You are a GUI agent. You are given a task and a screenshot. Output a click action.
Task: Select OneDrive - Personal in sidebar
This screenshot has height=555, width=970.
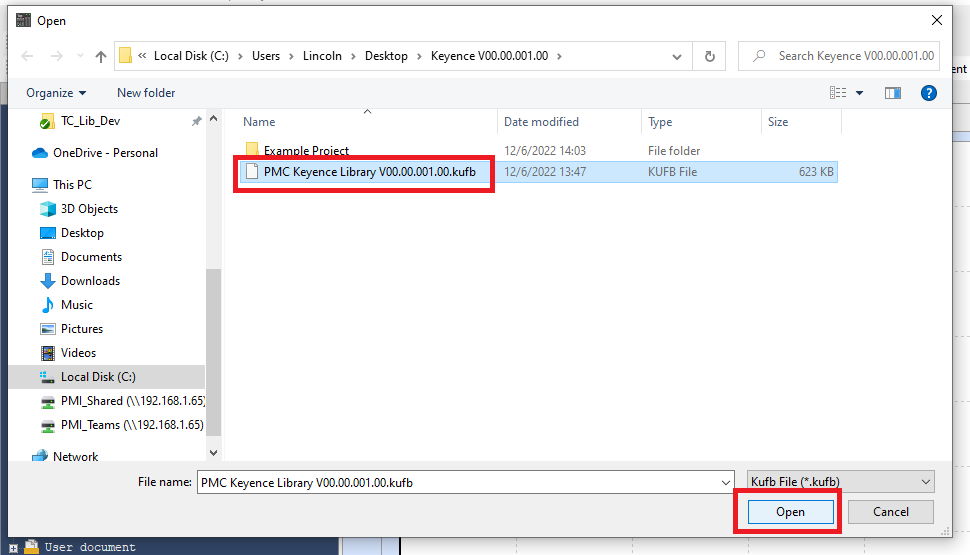(x=105, y=153)
